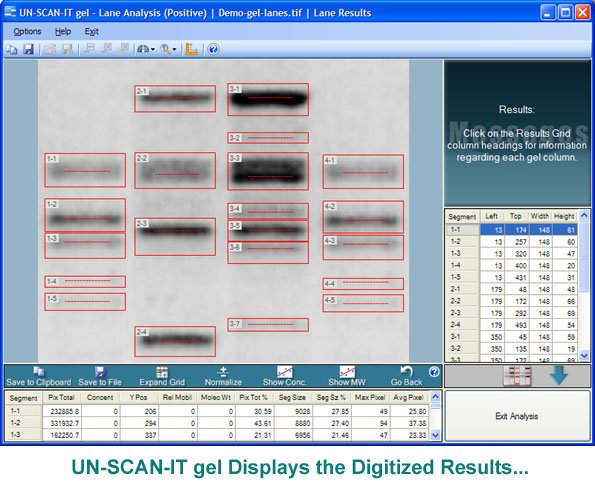Click the Top column heading
595x486 pixels.
[515, 216]
